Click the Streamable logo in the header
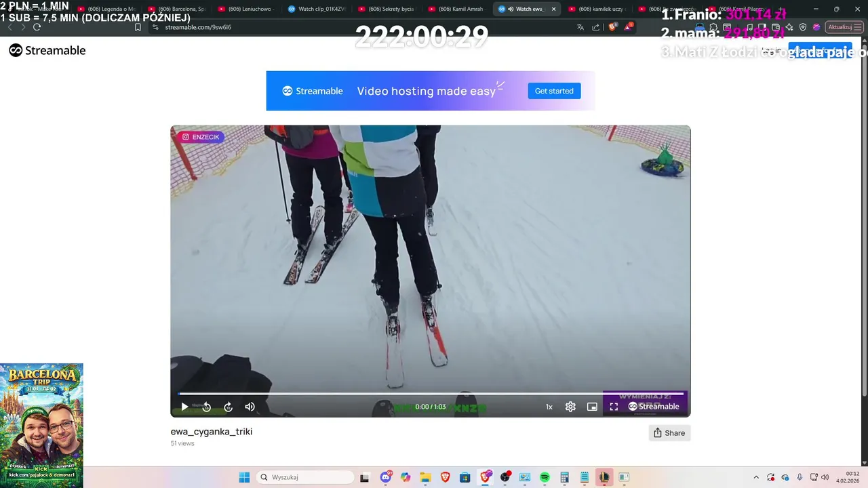868x488 pixels. click(x=47, y=50)
